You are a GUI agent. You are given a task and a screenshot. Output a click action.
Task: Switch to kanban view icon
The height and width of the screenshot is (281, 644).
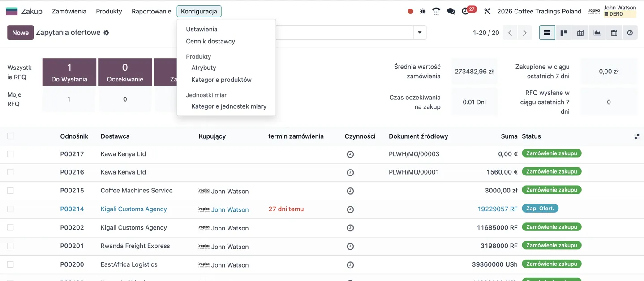click(563, 33)
